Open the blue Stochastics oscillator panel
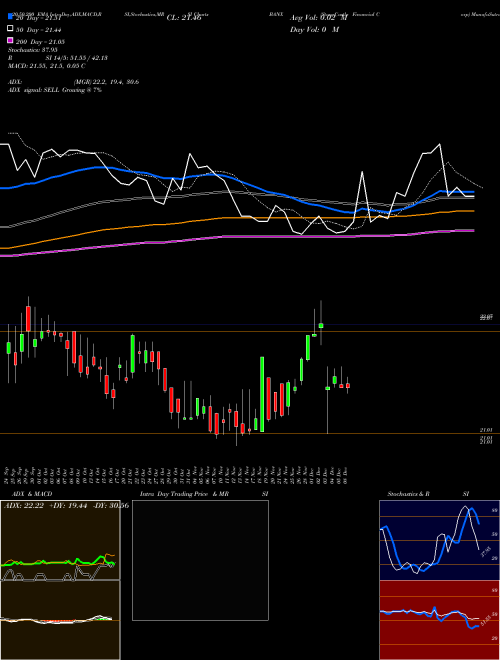Viewport: 500px width, 660px height. 439,540
